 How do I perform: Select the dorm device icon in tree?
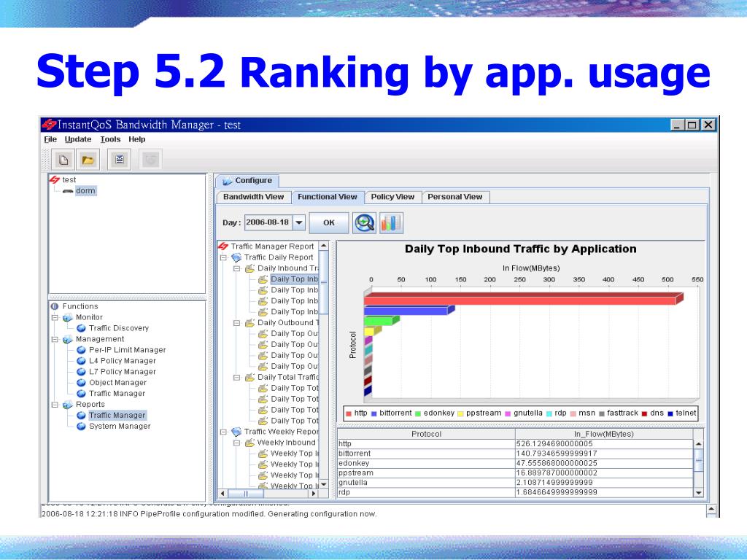coord(68,191)
